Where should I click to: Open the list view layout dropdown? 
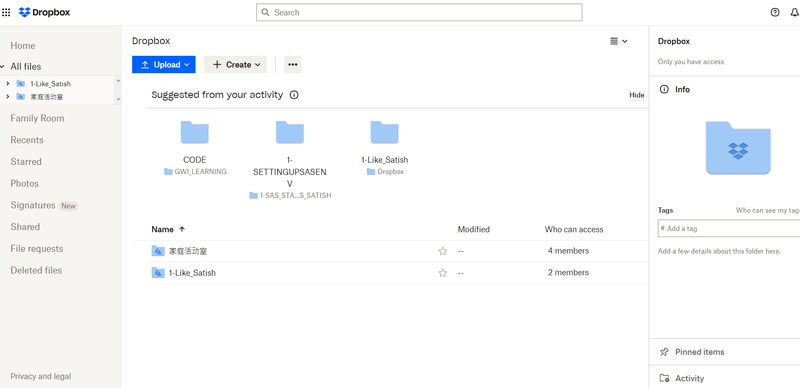pos(619,41)
